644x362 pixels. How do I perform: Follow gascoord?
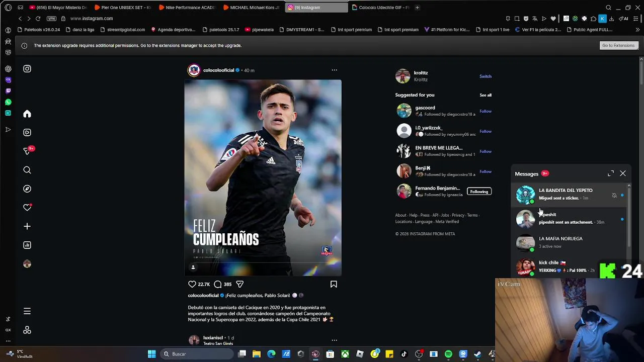pos(486,111)
